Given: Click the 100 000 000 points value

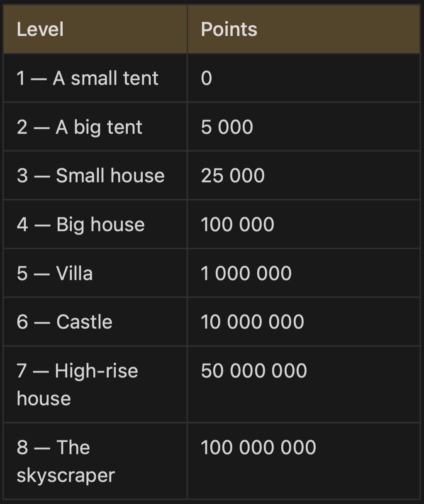Looking at the screenshot, I should pos(258,448).
